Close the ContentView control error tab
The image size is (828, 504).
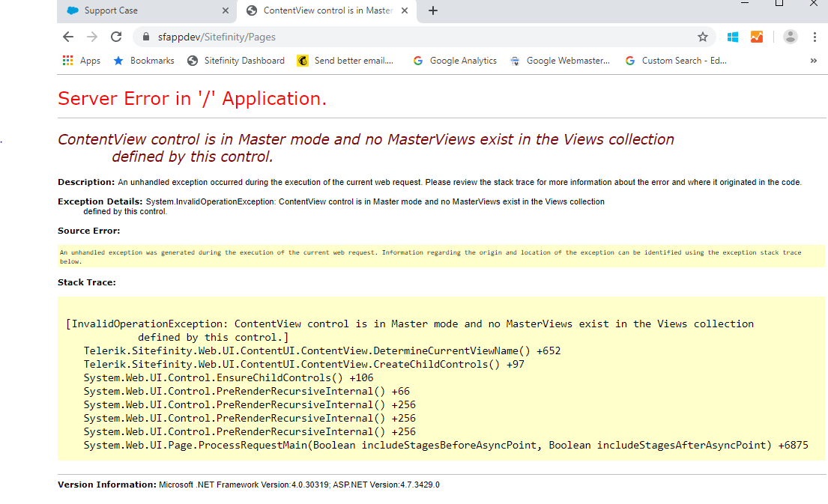(x=405, y=10)
